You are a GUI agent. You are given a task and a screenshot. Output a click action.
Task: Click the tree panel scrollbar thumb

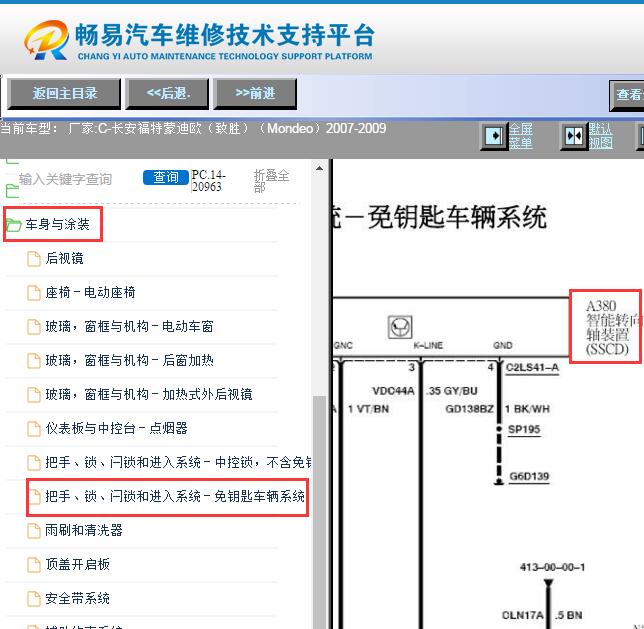[319, 511]
